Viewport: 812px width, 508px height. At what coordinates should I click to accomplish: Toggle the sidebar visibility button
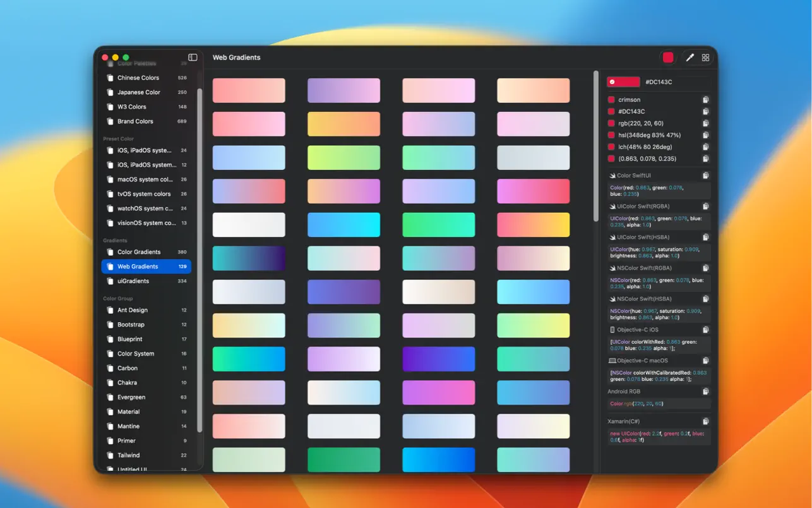pyautogui.click(x=192, y=57)
